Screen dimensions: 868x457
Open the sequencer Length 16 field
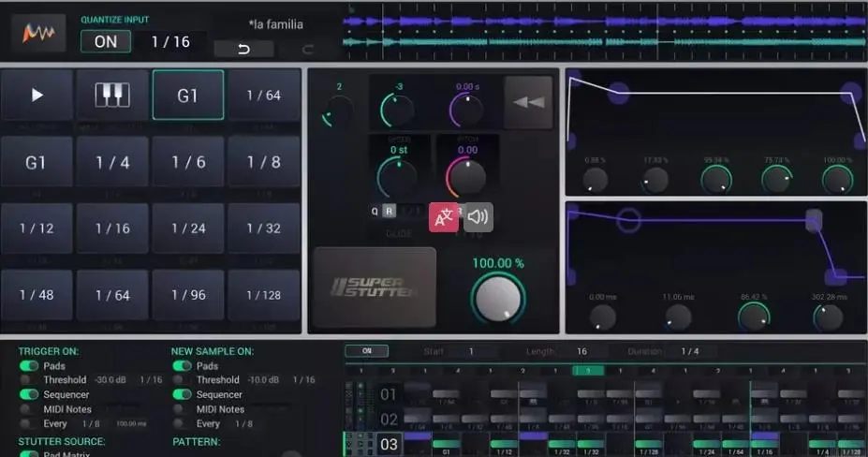581,351
